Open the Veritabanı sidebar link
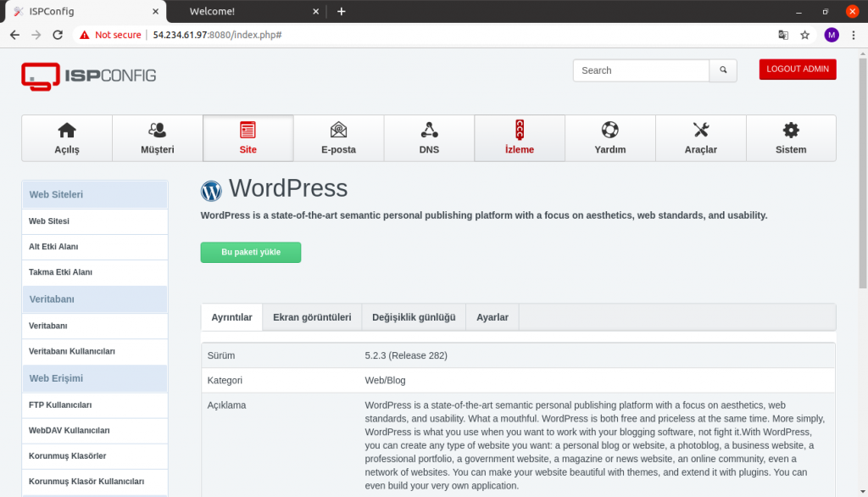The image size is (868, 497). (x=95, y=326)
